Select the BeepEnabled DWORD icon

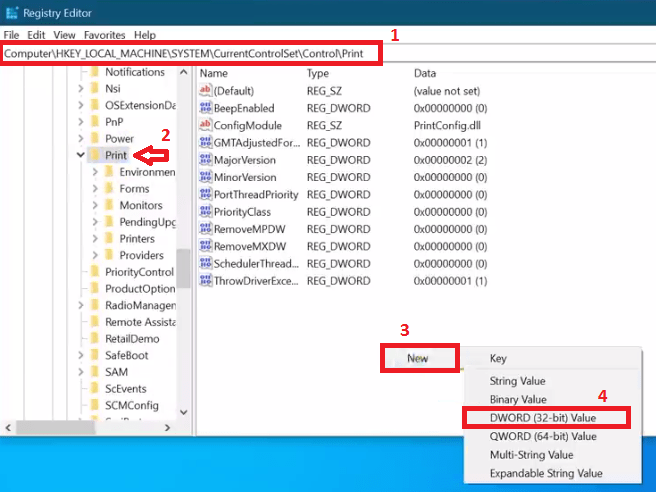pos(205,108)
